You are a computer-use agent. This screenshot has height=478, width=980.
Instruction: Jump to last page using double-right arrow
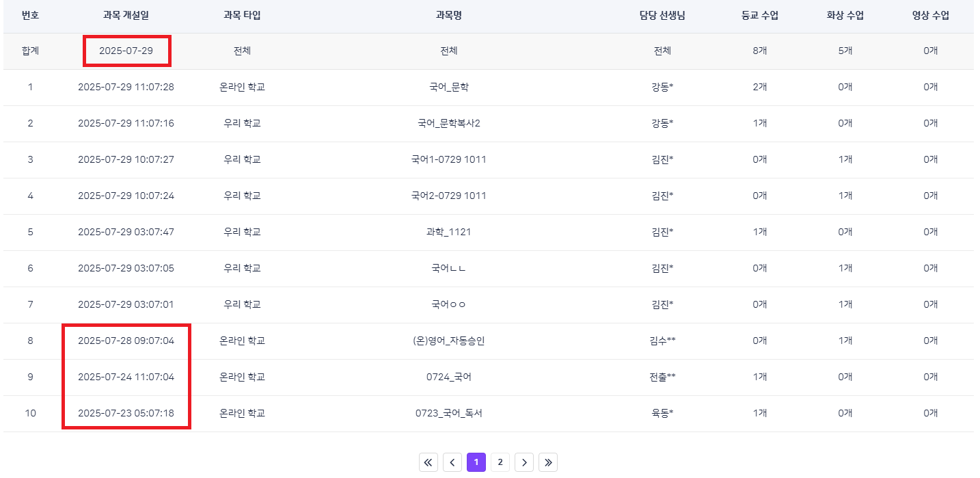tap(548, 463)
